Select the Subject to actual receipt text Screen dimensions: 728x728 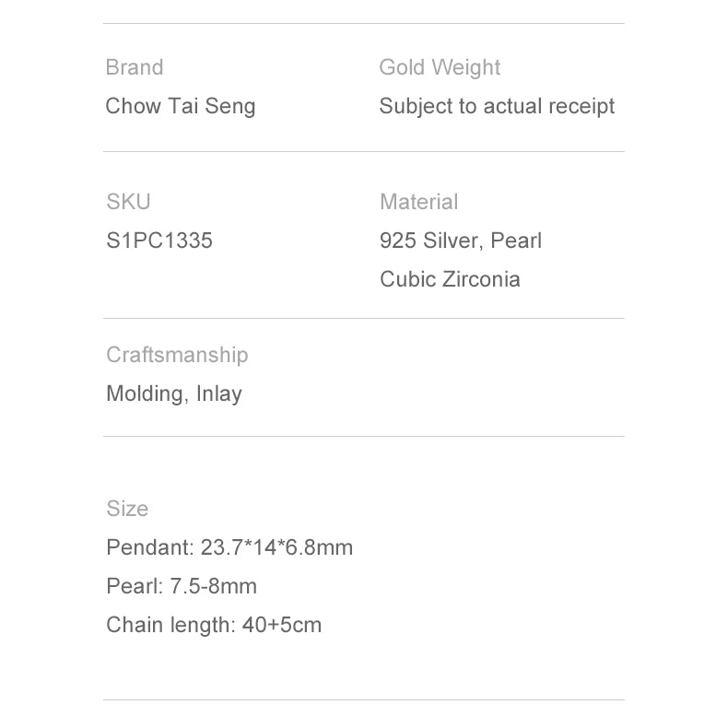pos(497,106)
